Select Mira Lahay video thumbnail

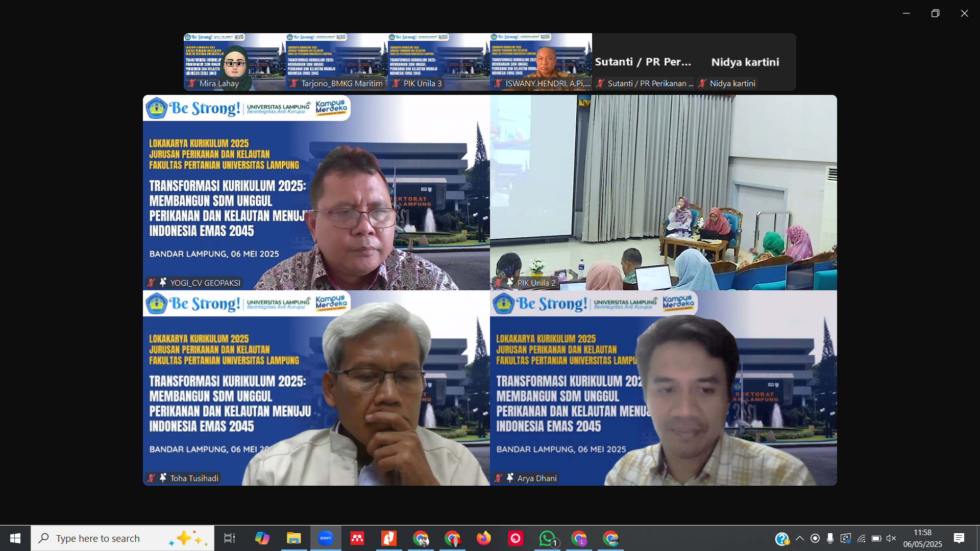[234, 62]
